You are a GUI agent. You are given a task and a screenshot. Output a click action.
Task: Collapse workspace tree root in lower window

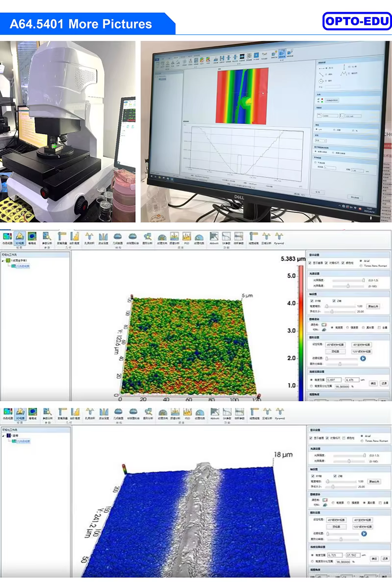tap(3, 435)
